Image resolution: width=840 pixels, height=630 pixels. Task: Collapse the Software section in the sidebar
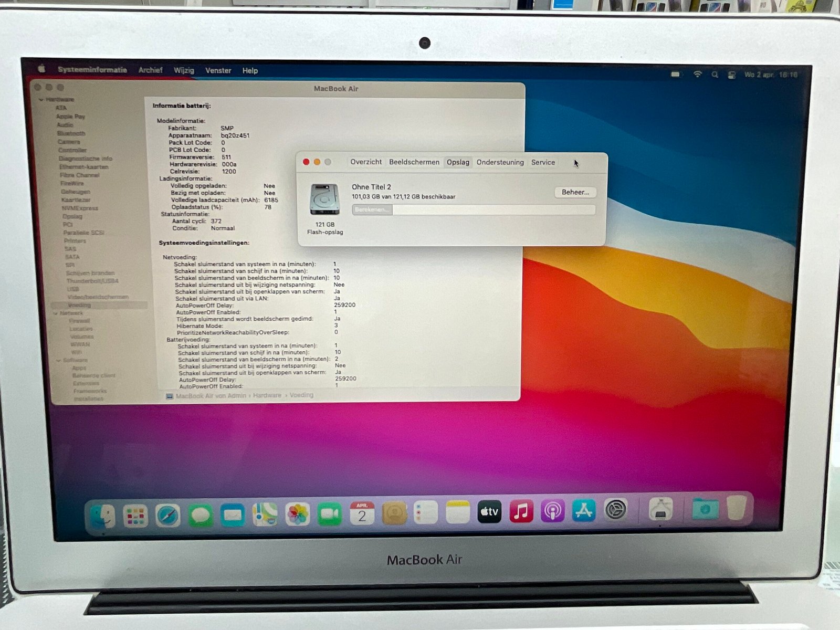click(59, 361)
